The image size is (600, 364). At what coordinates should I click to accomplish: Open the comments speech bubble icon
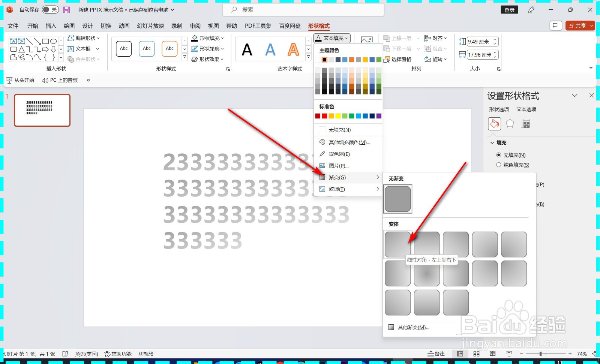pos(555,25)
